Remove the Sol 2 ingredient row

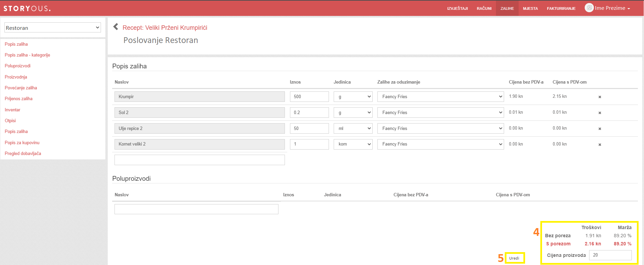[600, 113]
